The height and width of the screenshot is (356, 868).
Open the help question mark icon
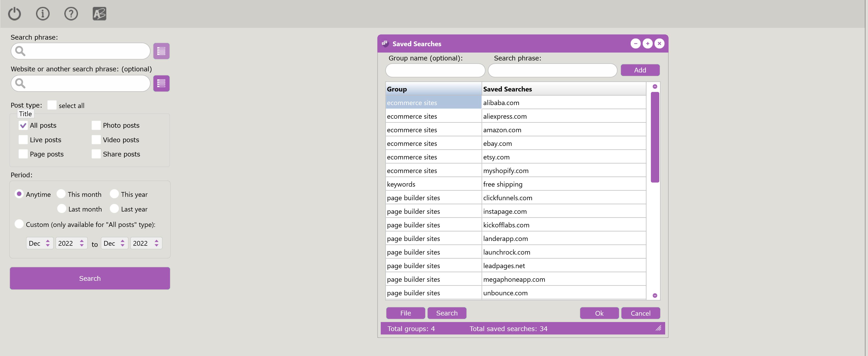coord(71,14)
